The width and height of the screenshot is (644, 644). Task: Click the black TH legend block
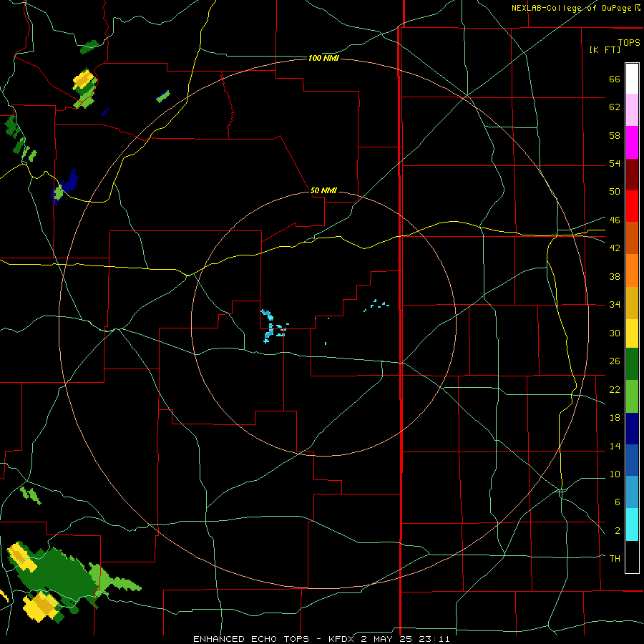click(632, 557)
